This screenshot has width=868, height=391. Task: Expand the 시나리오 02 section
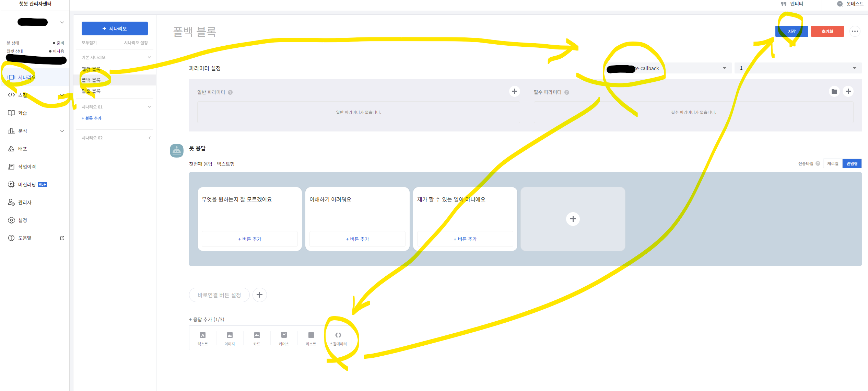point(149,138)
